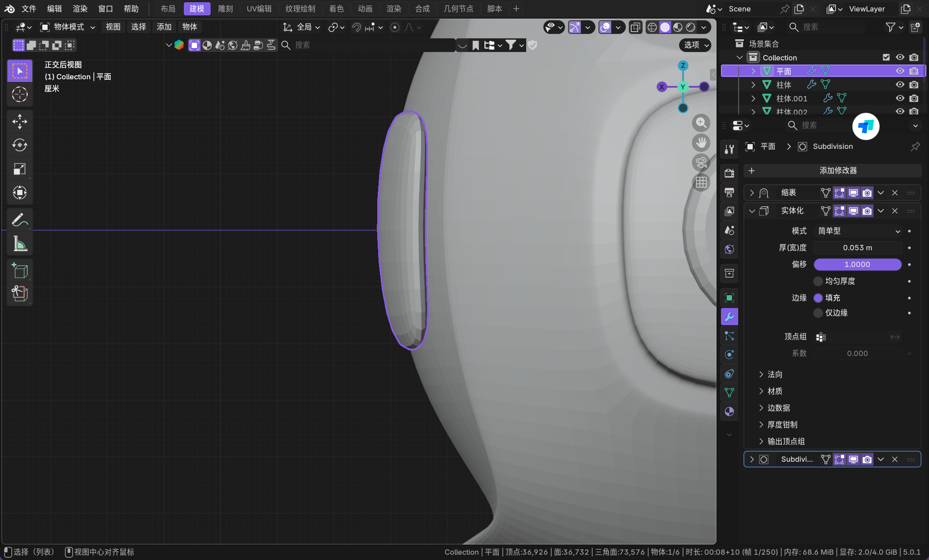This screenshot has height=560, width=929.
Task: Select the Scale tool
Action: [19, 169]
